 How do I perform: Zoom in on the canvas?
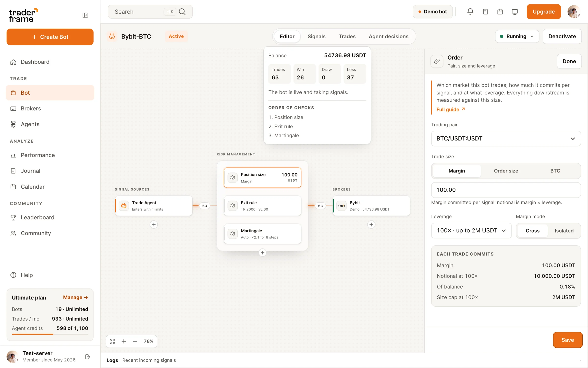124,341
